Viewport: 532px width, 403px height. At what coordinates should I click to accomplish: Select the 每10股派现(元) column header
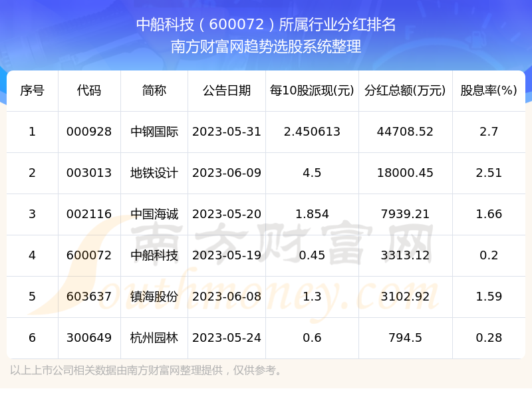(312, 90)
